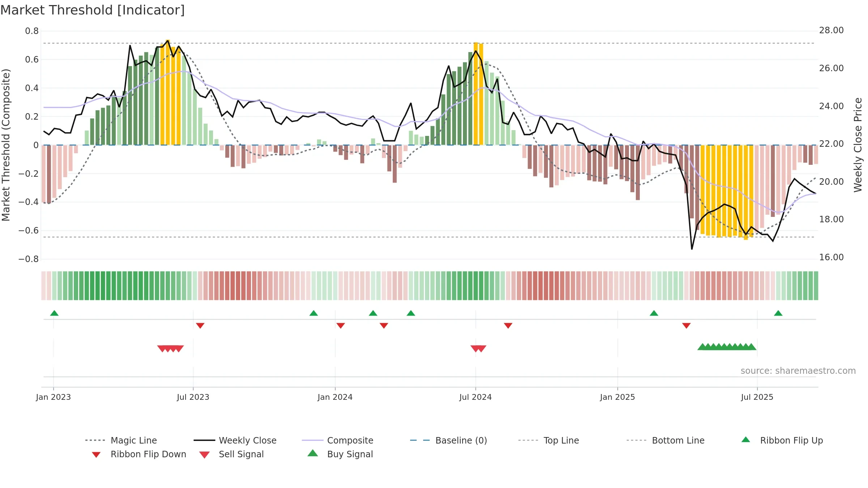Click the first ribbon flip up marker near Jan 2023

(54, 313)
